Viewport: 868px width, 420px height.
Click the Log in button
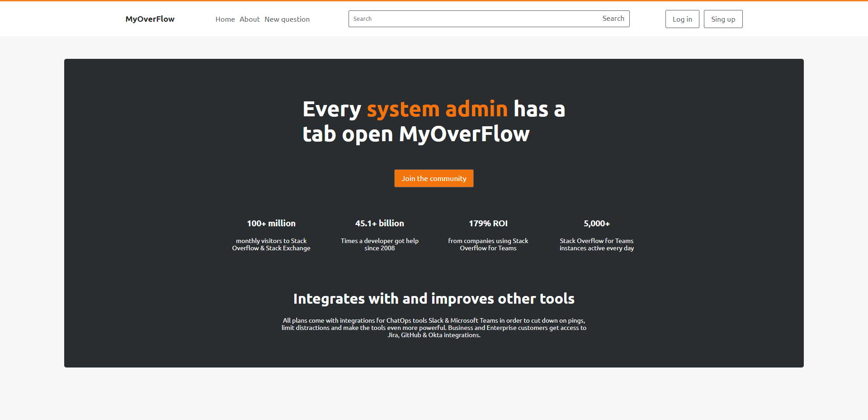coord(682,19)
